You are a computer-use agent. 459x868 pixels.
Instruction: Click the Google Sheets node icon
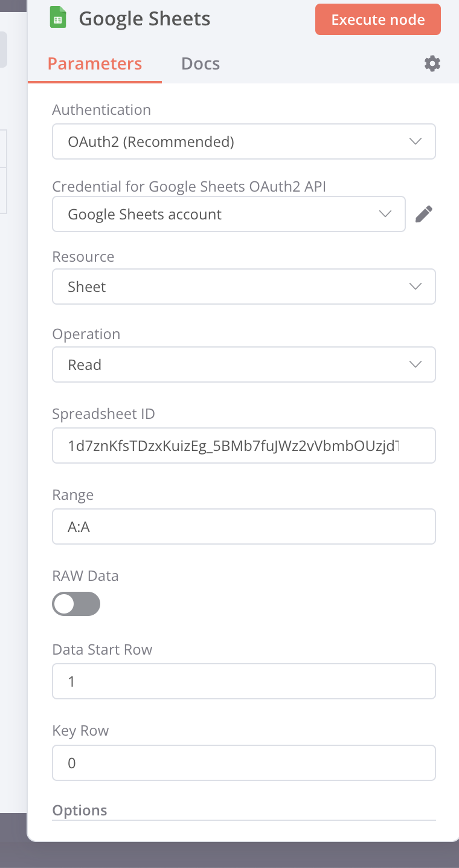pos(58,19)
